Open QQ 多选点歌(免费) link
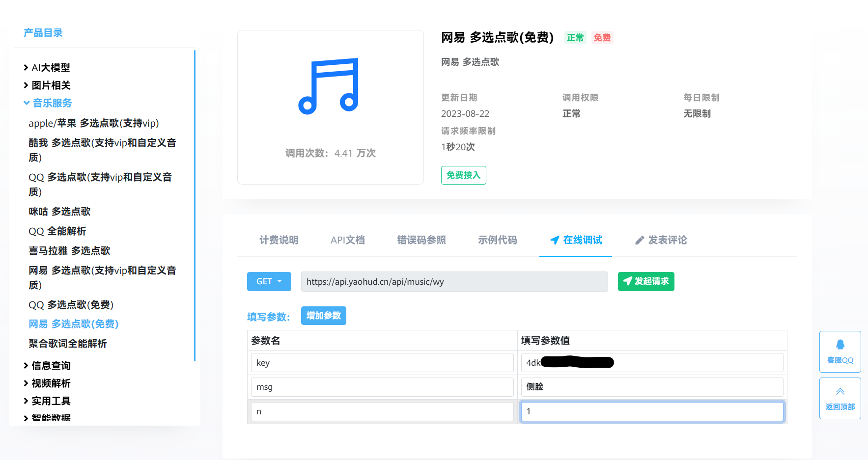This screenshot has height=460, width=868. (71, 305)
